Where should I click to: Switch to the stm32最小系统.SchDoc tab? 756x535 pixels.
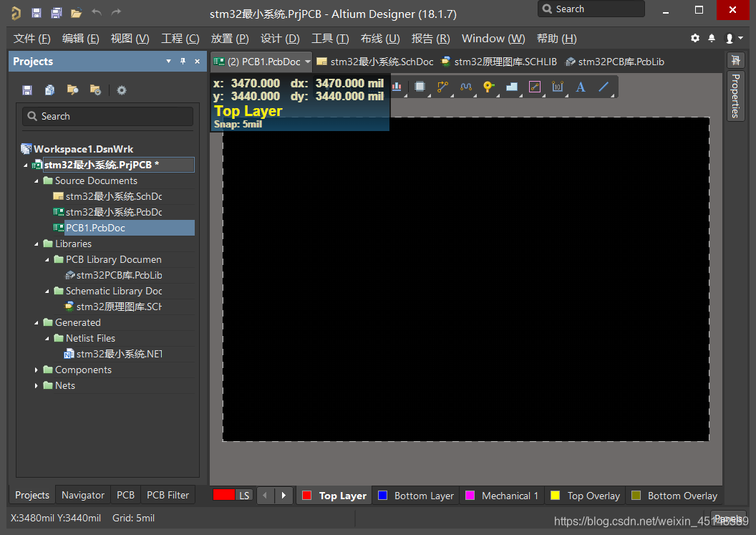(375, 62)
